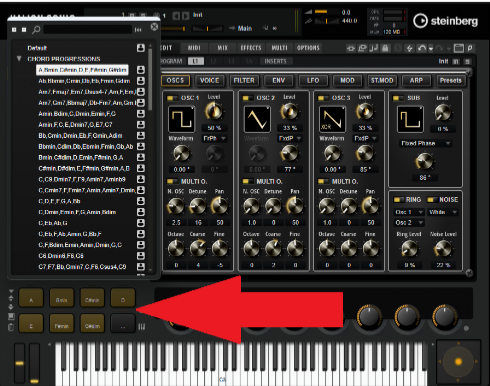Trigger the Bmin chord pad
The height and width of the screenshot is (386, 490).
(x=61, y=298)
